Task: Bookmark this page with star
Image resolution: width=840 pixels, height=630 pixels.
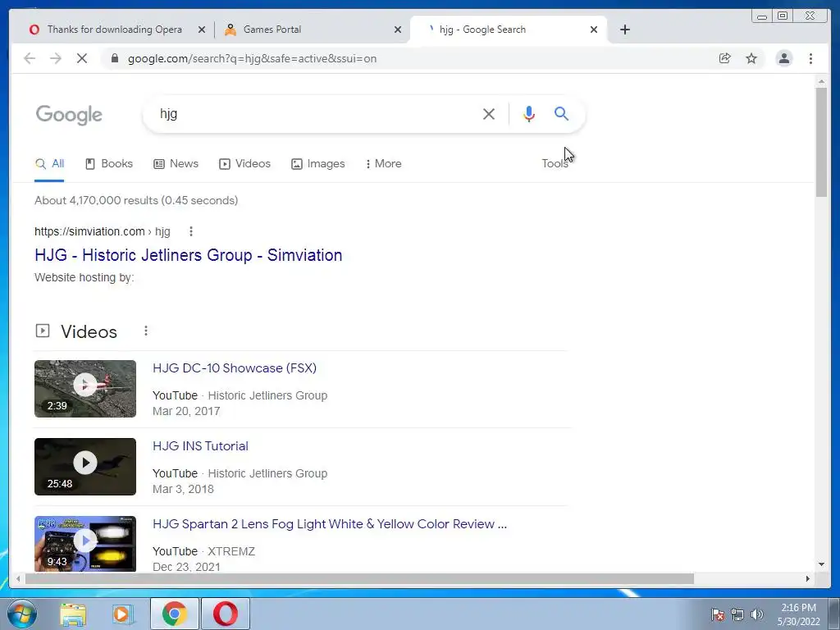Action: tap(751, 58)
